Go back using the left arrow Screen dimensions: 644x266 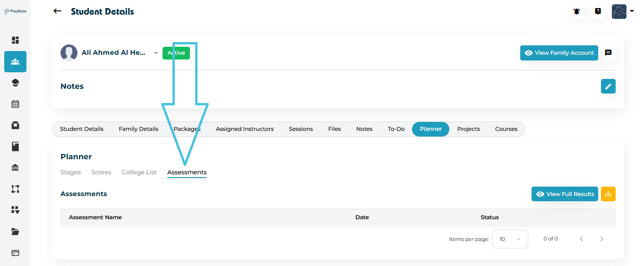point(57,11)
